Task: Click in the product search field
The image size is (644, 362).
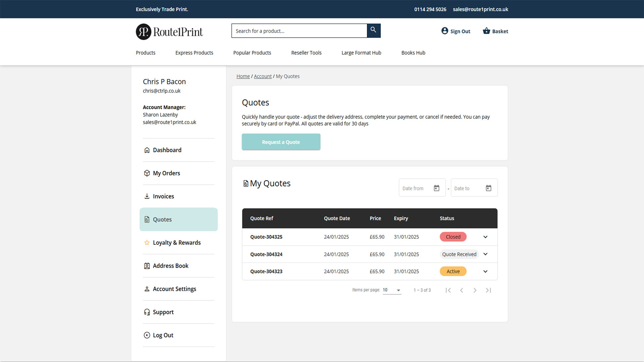Action: [x=299, y=31]
